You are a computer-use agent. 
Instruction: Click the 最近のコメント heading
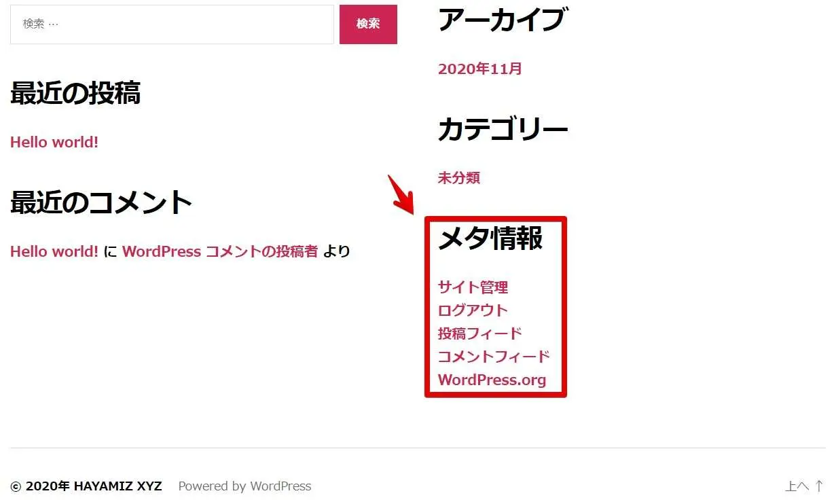[x=101, y=202]
